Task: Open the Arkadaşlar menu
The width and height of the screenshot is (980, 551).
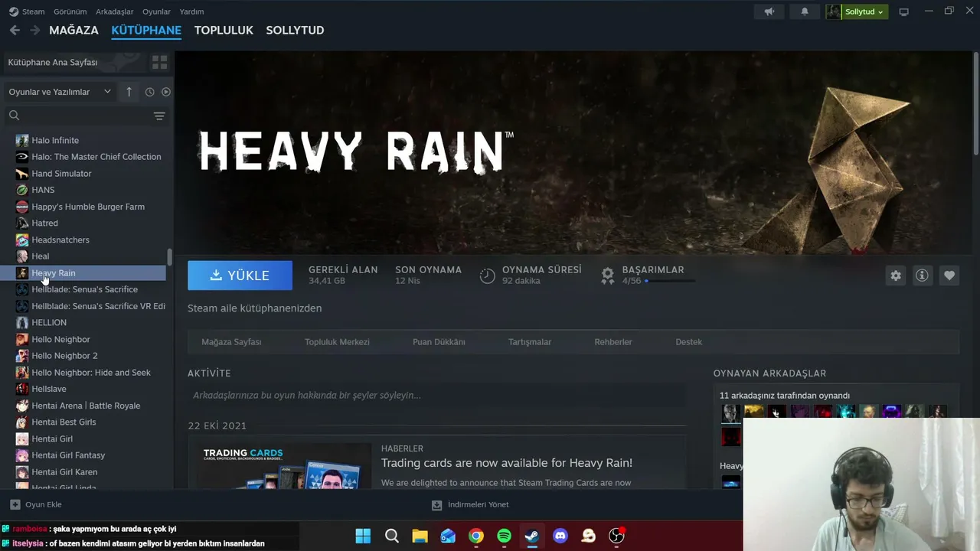Action: (x=114, y=11)
